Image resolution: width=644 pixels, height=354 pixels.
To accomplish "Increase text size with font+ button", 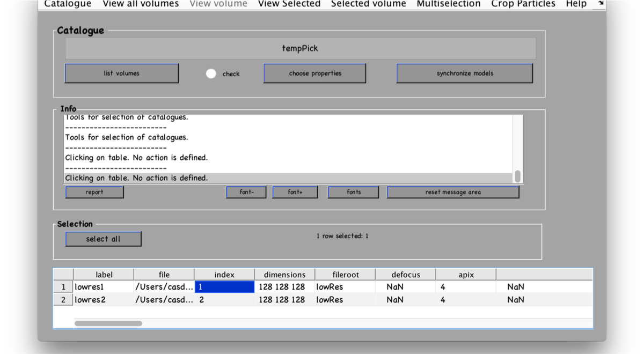I will coord(295,192).
